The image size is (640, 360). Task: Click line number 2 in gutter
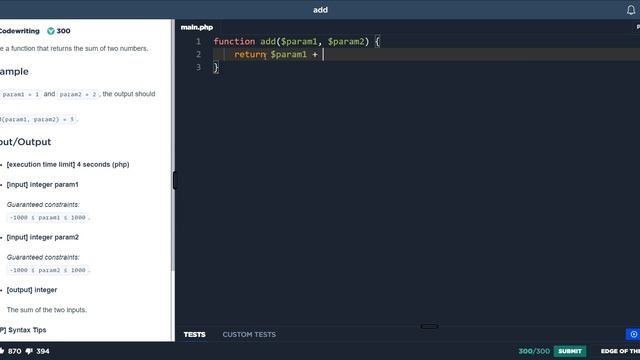tap(198, 54)
